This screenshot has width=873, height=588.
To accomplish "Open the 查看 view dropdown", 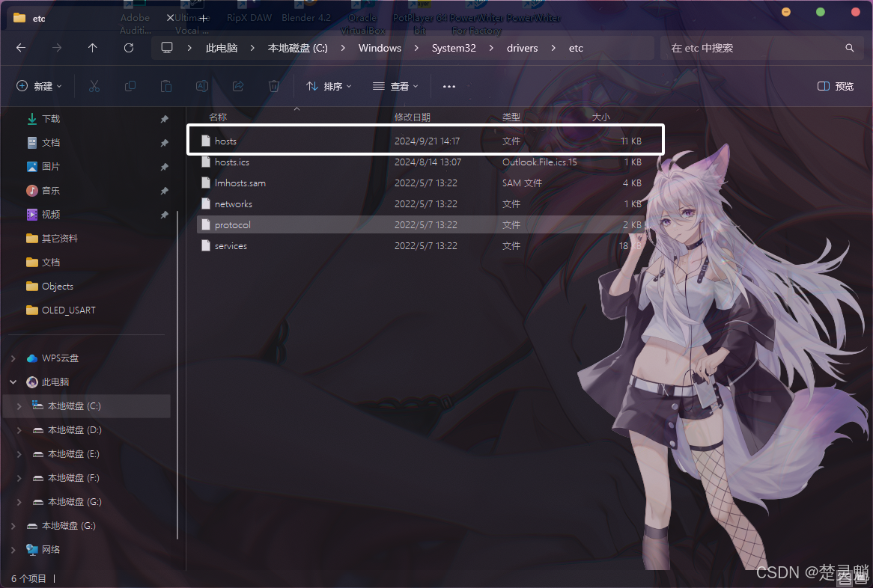I will click(395, 86).
